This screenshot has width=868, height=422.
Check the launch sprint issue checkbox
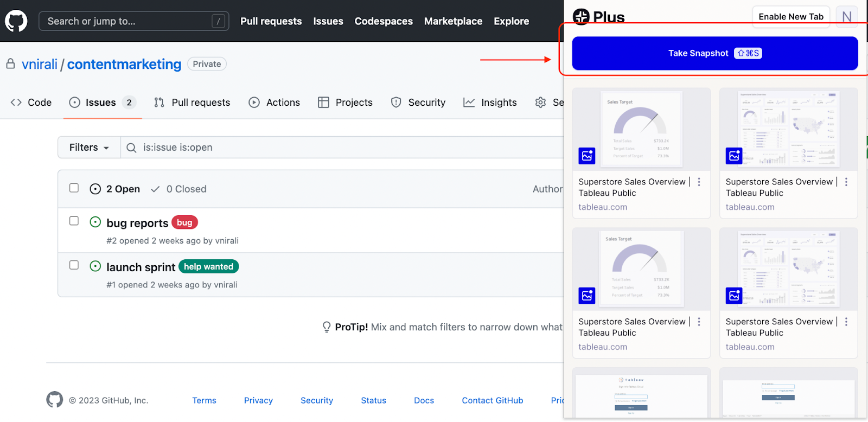click(74, 265)
